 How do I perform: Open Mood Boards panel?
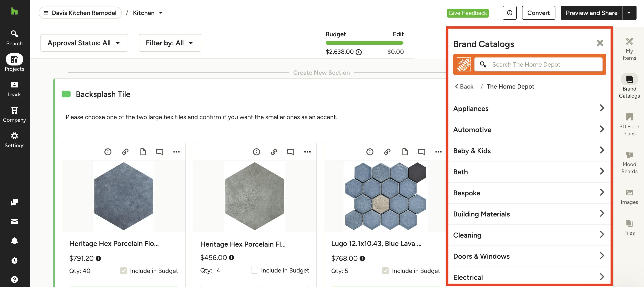(x=629, y=162)
